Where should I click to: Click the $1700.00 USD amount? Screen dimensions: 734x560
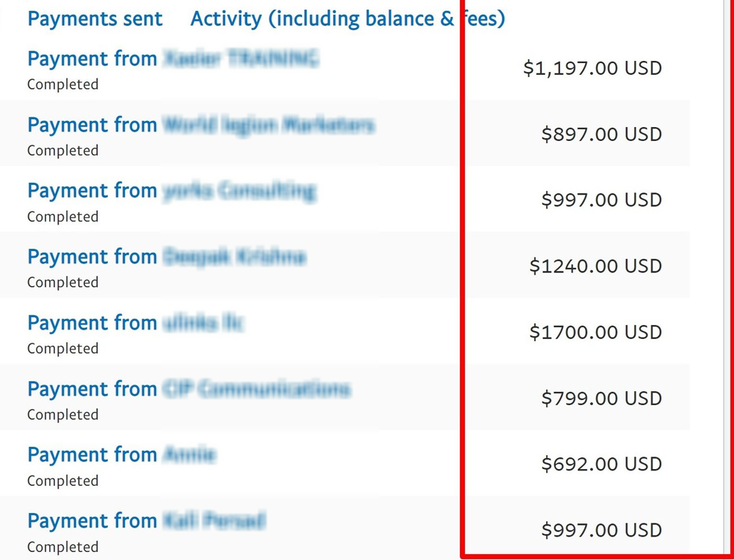pyautogui.click(x=595, y=332)
